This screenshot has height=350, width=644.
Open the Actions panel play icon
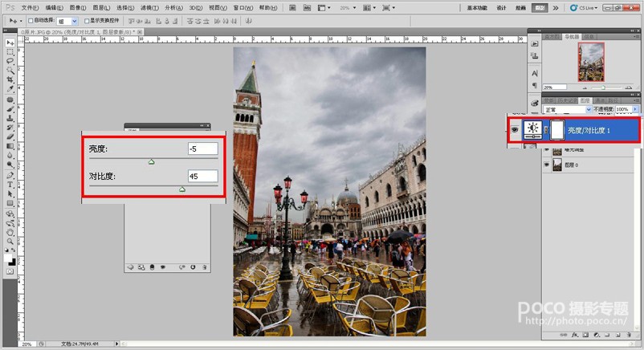click(534, 44)
